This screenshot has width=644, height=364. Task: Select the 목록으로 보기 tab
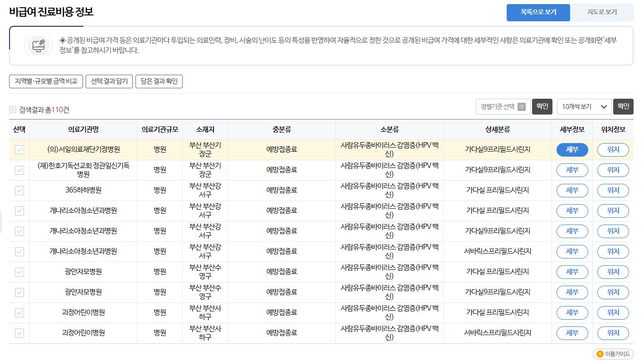(538, 13)
